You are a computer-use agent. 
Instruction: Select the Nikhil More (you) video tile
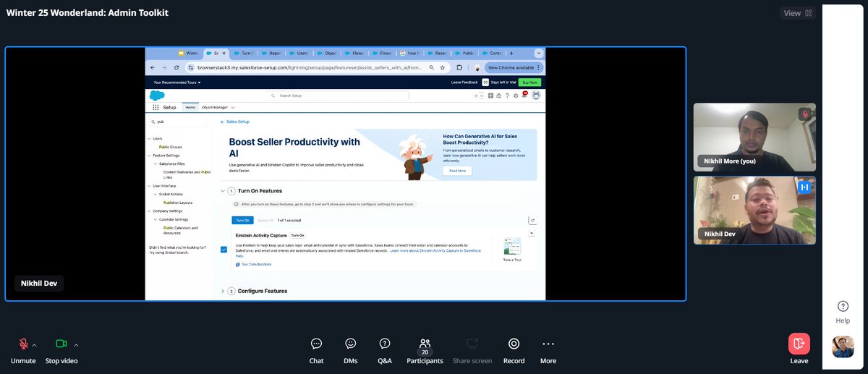(x=754, y=137)
